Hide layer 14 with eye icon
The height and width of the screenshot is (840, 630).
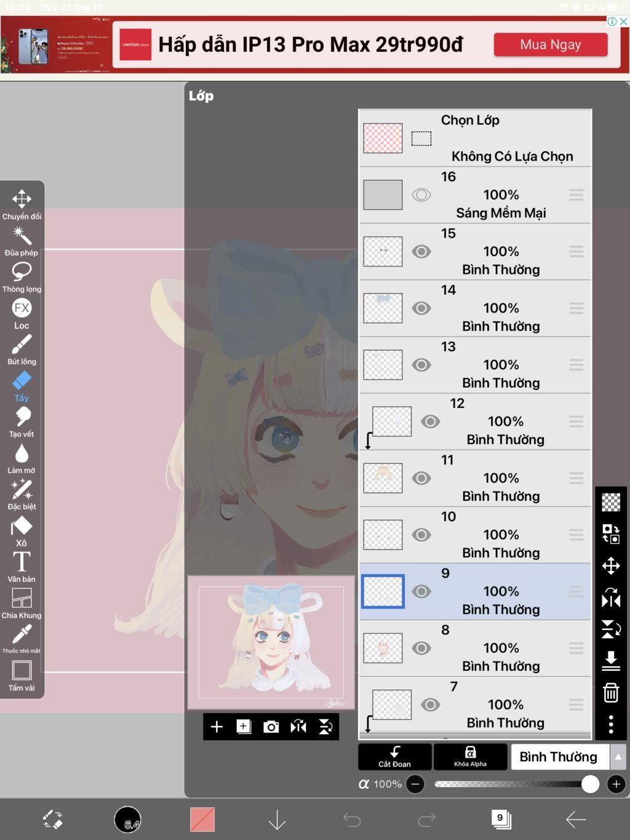421,308
